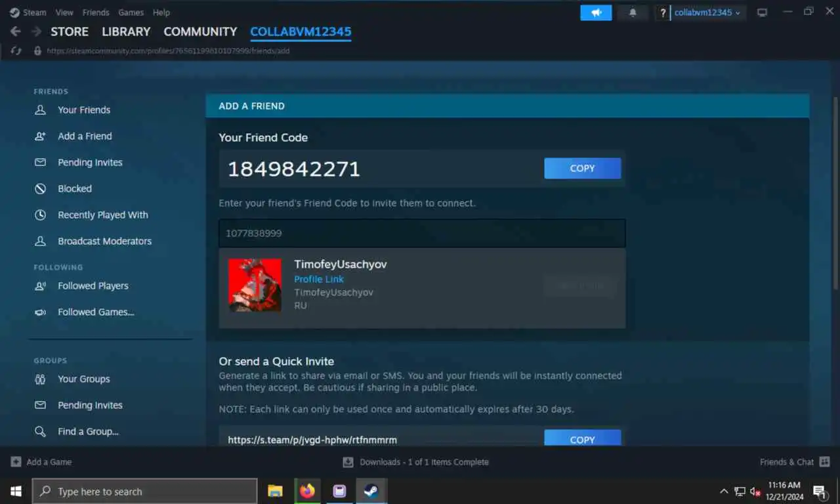The height and width of the screenshot is (504, 840).
Task: Open File Explorer from the taskbar
Action: [x=275, y=491]
